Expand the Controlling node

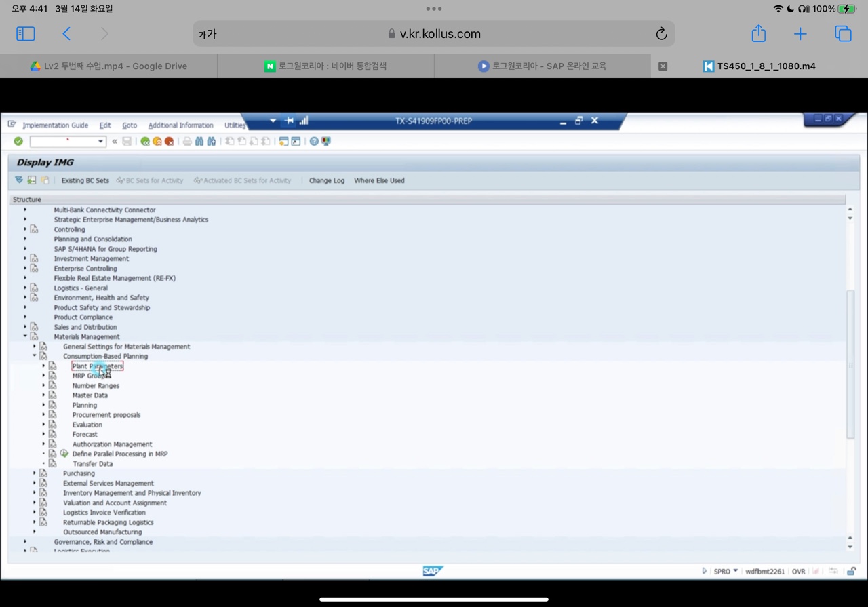coord(25,229)
